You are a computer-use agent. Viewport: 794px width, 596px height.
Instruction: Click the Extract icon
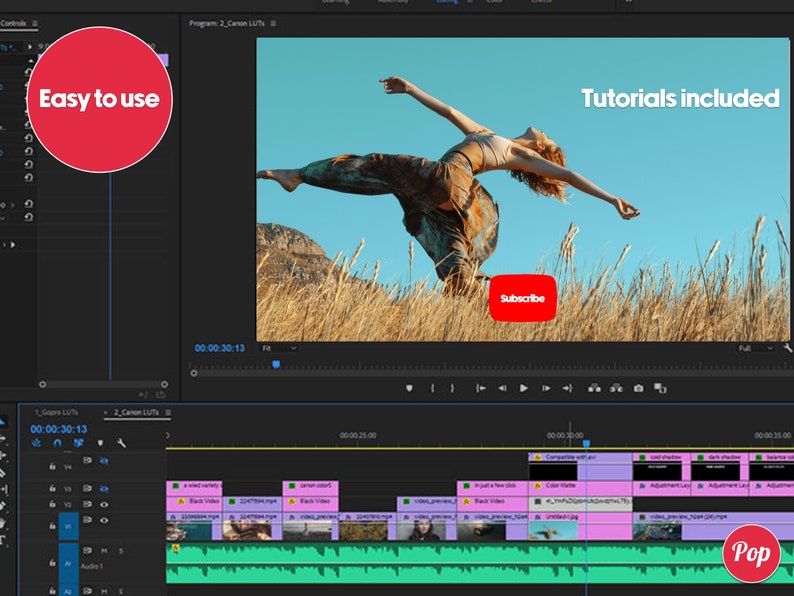[x=616, y=388]
